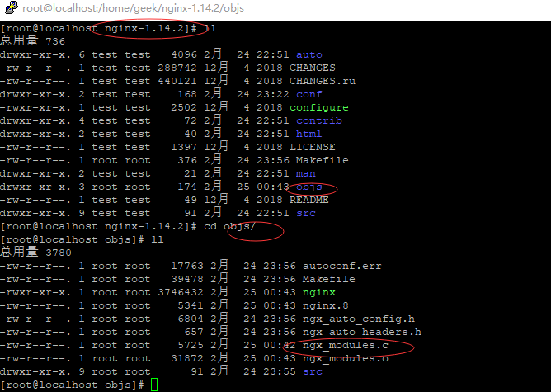
Task: Click the CHANGES.ru file name
Action: point(323,81)
